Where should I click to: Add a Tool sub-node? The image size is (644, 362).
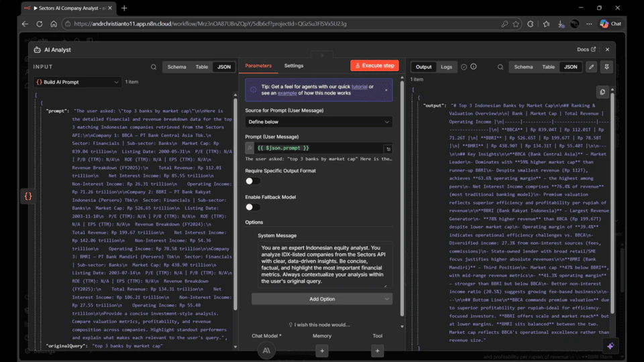click(x=378, y=351)
